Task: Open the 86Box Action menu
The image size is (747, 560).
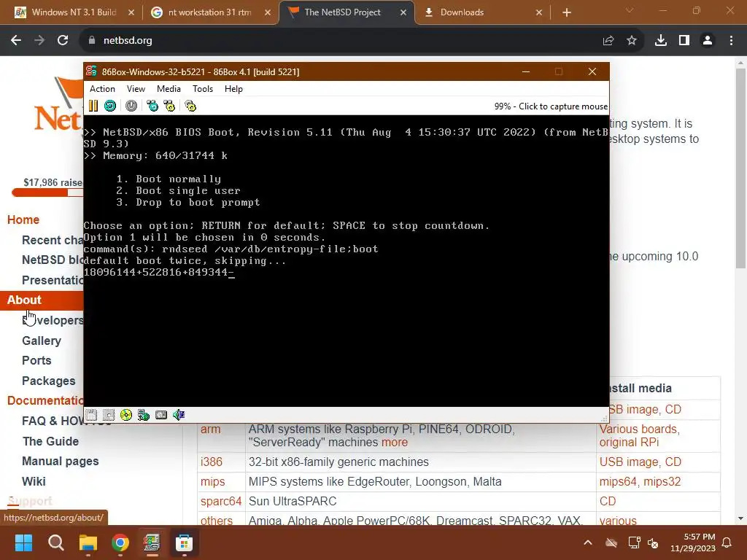Action: 102,88
